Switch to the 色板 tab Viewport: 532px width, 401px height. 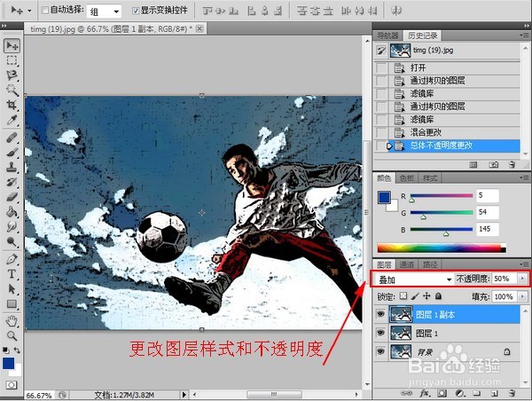tap(406, 178)
